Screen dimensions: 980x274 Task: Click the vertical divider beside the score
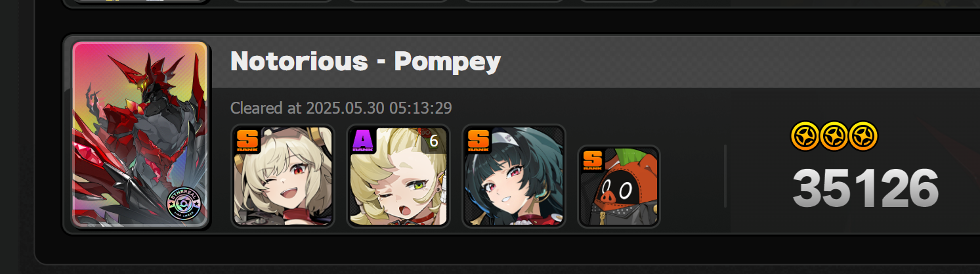725,176
